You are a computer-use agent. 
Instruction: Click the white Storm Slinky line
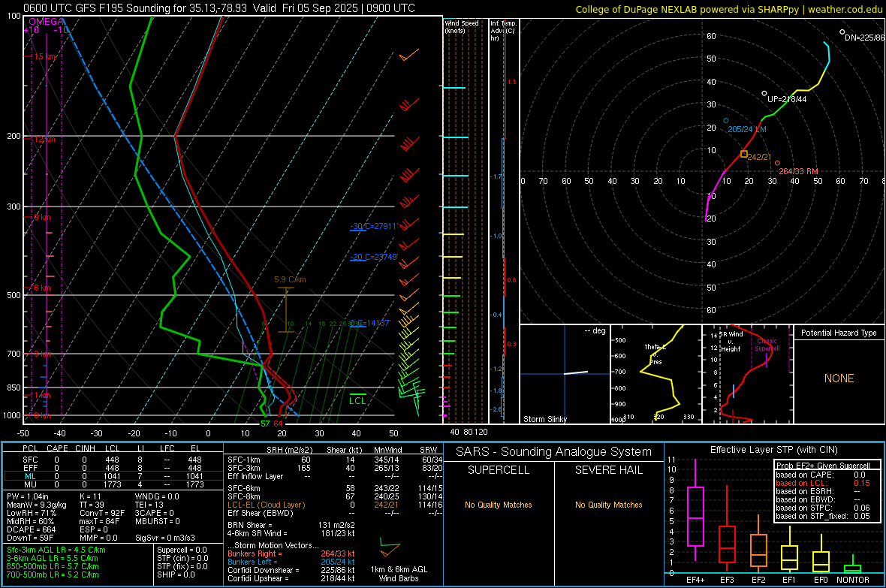(576, 372)
